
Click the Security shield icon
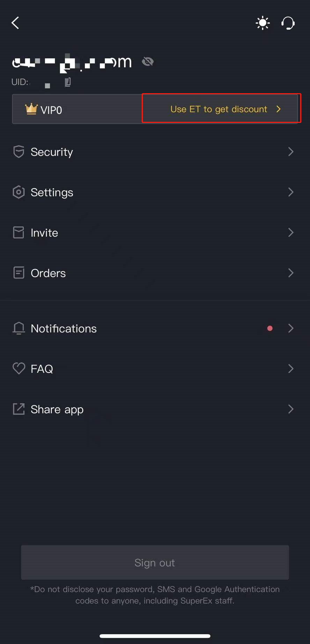pyautogui.click(x=19, y=152)
